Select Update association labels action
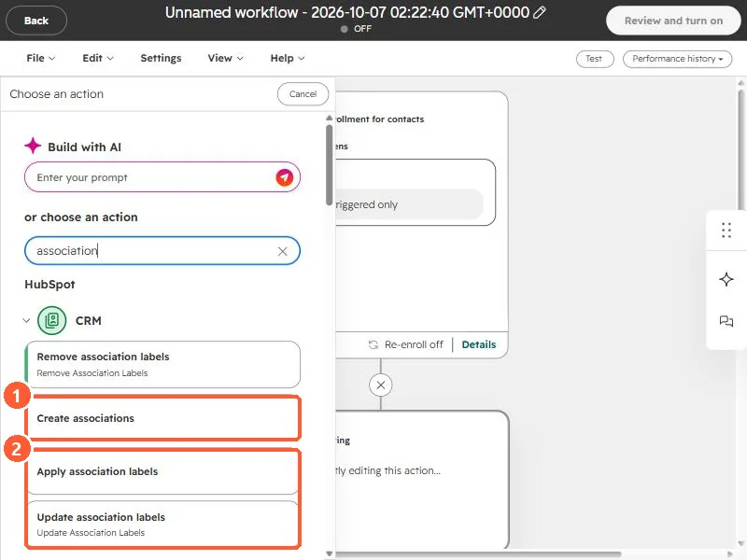The image size is (747, 560). pyautogui.click(x=162, y=524)
